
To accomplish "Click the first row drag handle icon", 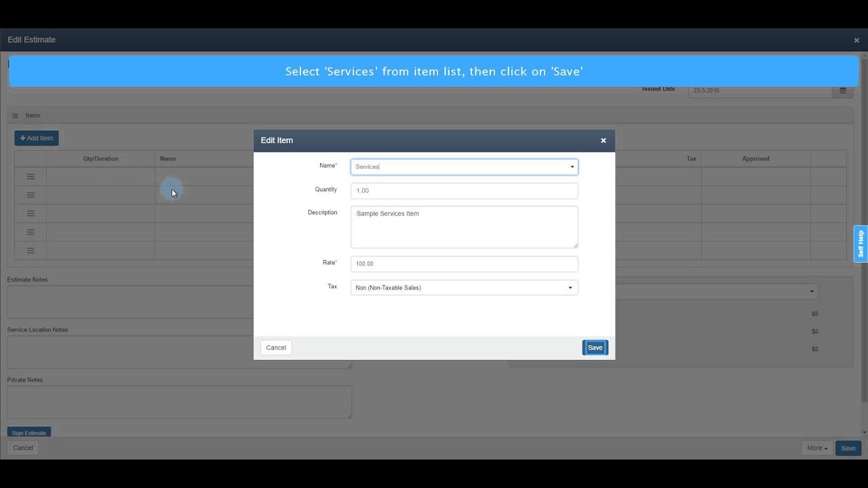I will (31, 176).
